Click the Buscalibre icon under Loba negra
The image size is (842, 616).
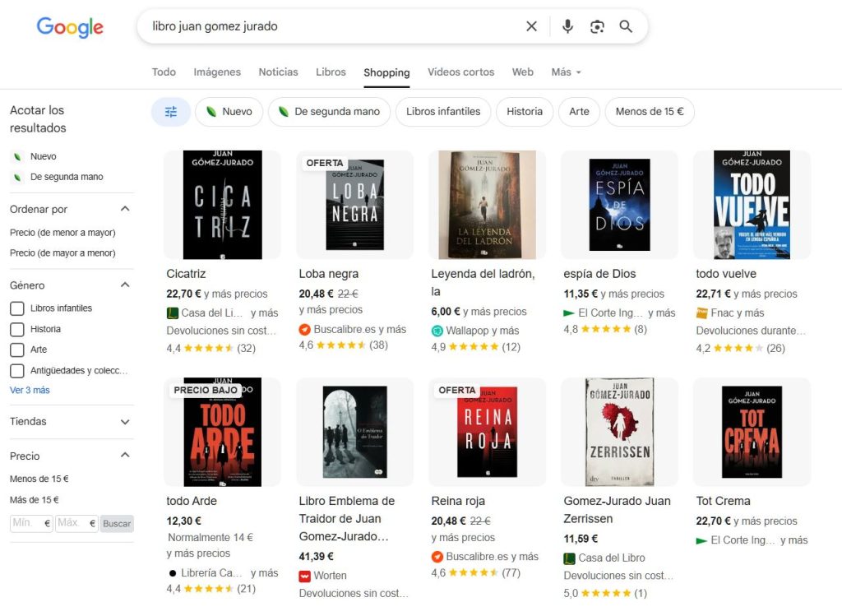(304, 330)
